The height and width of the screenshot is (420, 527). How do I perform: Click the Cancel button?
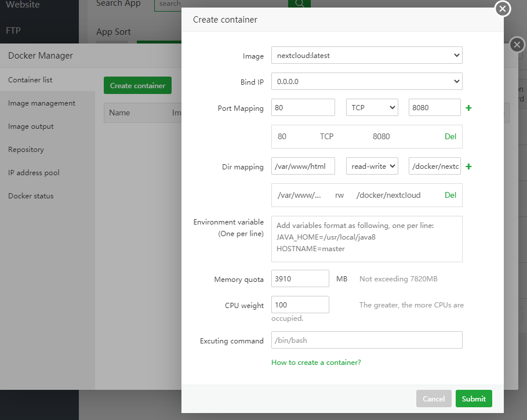click(x=434, y=399)
